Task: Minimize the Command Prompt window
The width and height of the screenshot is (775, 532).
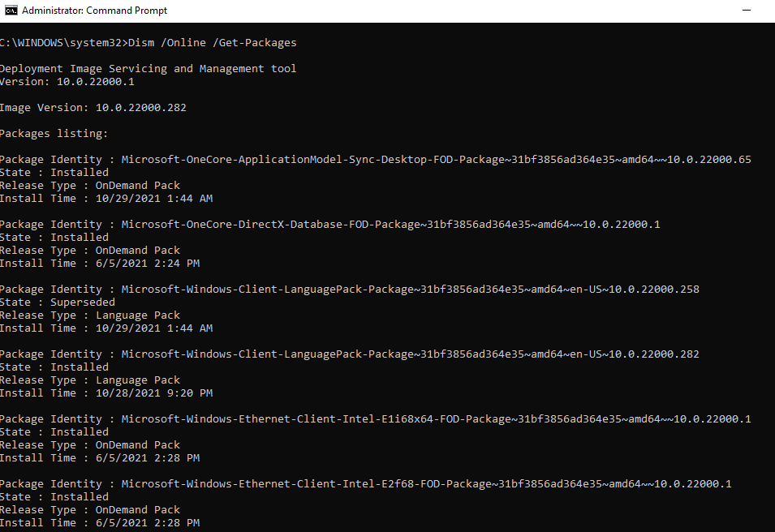Action: tap(745, 11)
